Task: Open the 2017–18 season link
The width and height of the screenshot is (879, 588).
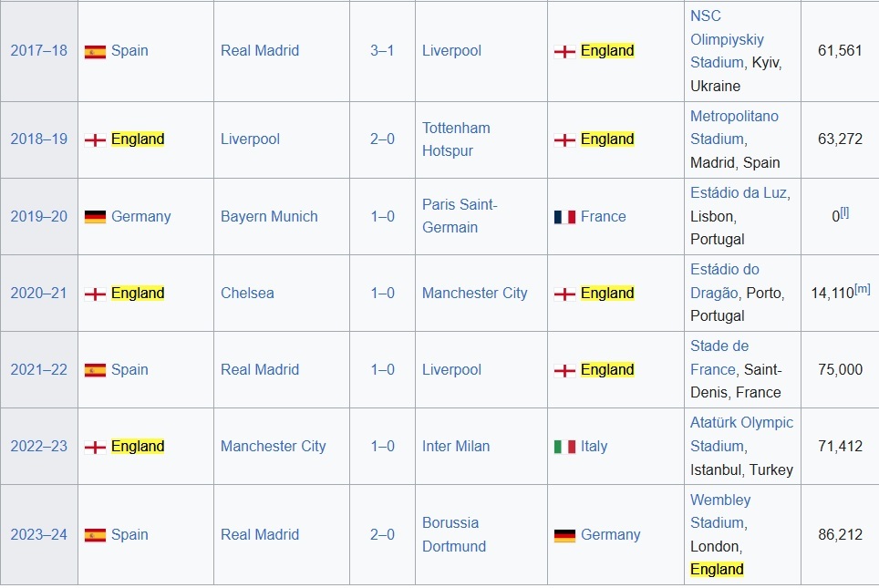Action: point(38,51)
